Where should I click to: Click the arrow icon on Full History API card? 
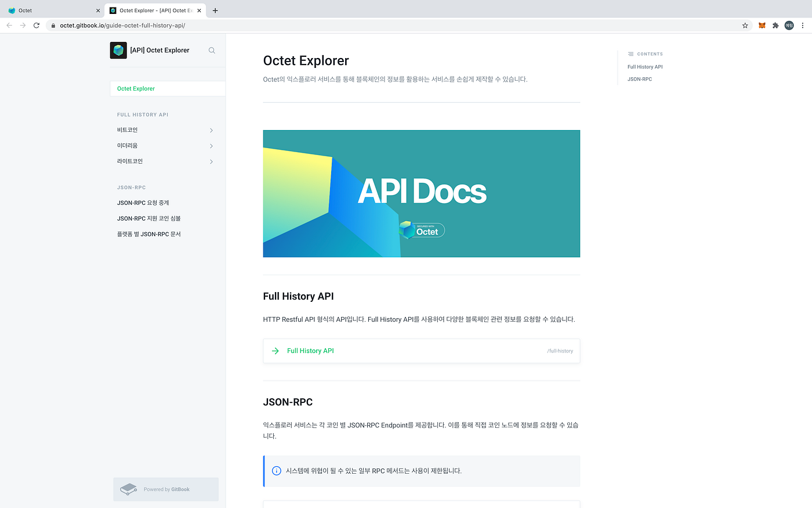275,351
